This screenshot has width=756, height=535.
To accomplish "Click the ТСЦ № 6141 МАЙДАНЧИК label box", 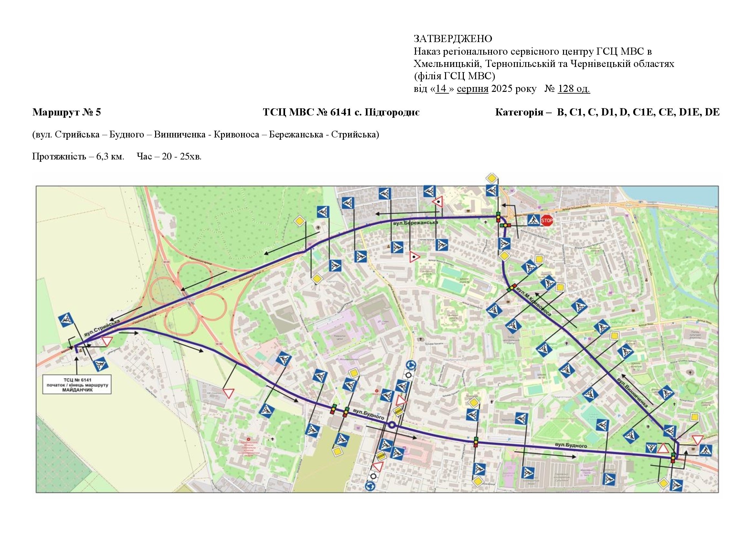I will pyautogui.click(x=77, y=385).
